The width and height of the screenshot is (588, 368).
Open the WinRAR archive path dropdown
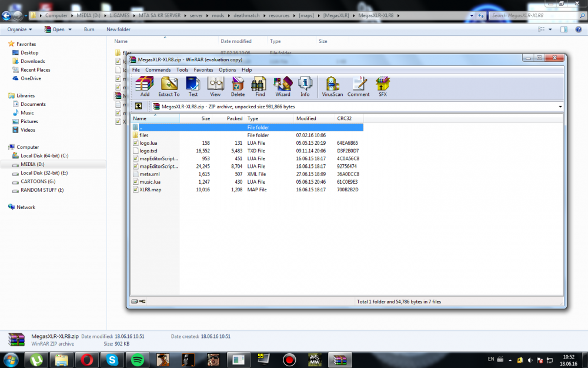click(x=560, y=107)
